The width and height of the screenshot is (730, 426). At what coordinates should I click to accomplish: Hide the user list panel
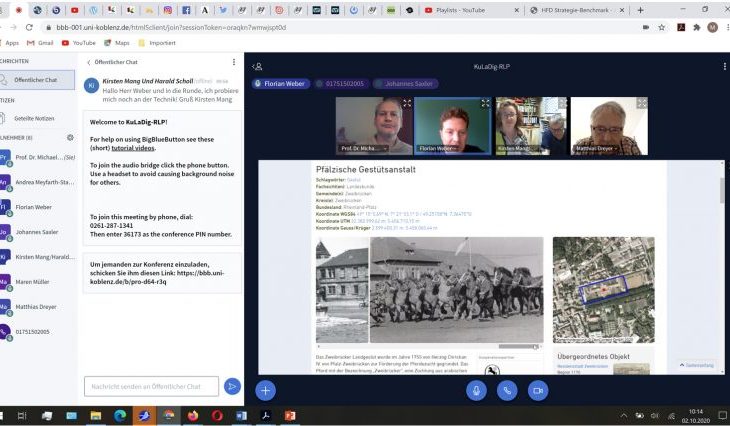point(257,66)
